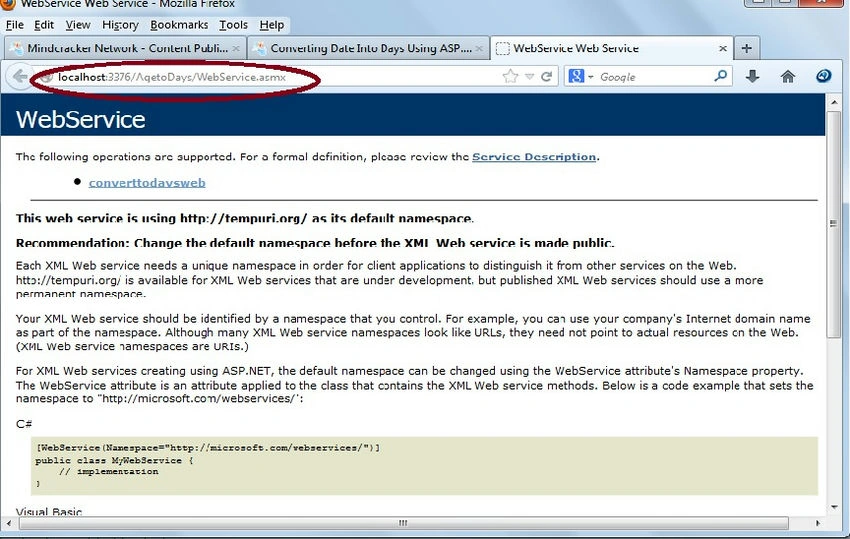The image size is (850, 539).
Task: Click the horizontal scrollbar thumb
Action: pyautogui.click(x=403, y=523)
